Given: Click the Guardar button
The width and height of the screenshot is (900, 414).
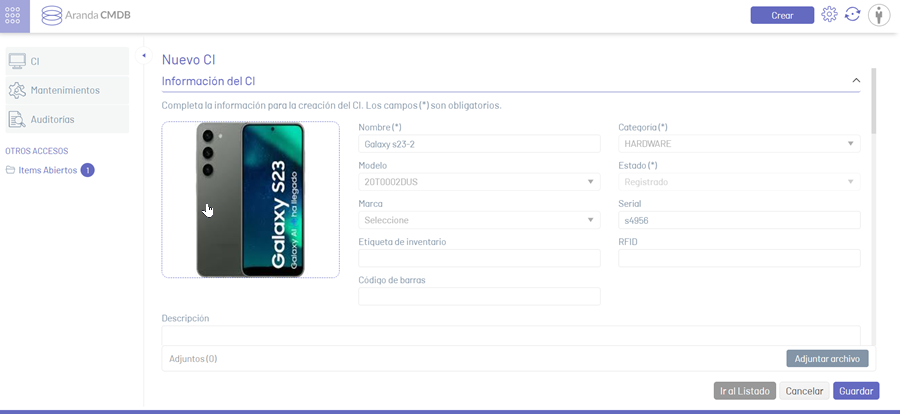Looking at the screenshot, I should tap(856, 391).
